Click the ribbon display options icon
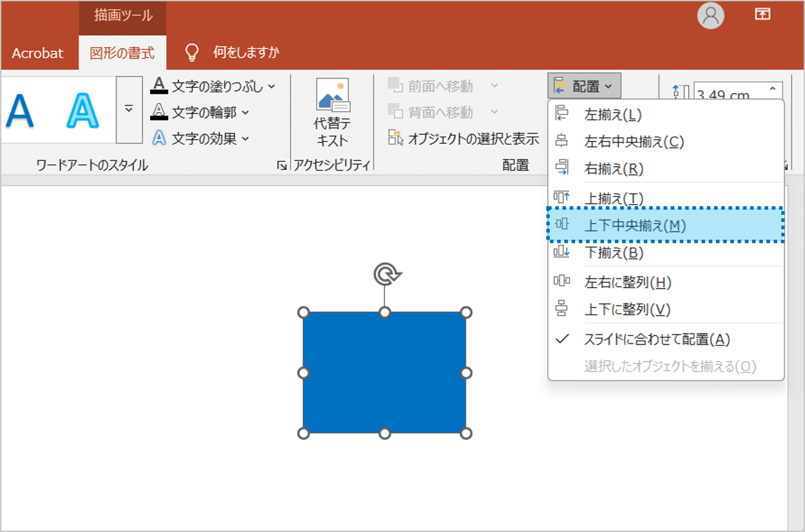 point(762,14)
